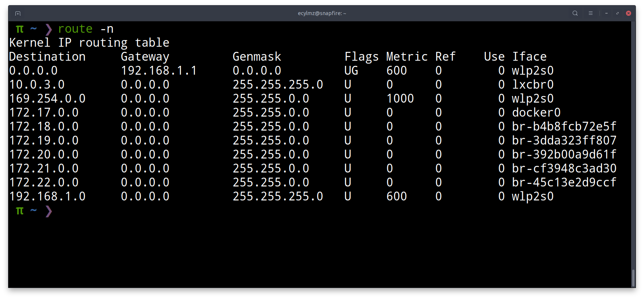Click the terminal vertical scrollbar handle
The image size is (644, 299).
[x=633, y=278]
